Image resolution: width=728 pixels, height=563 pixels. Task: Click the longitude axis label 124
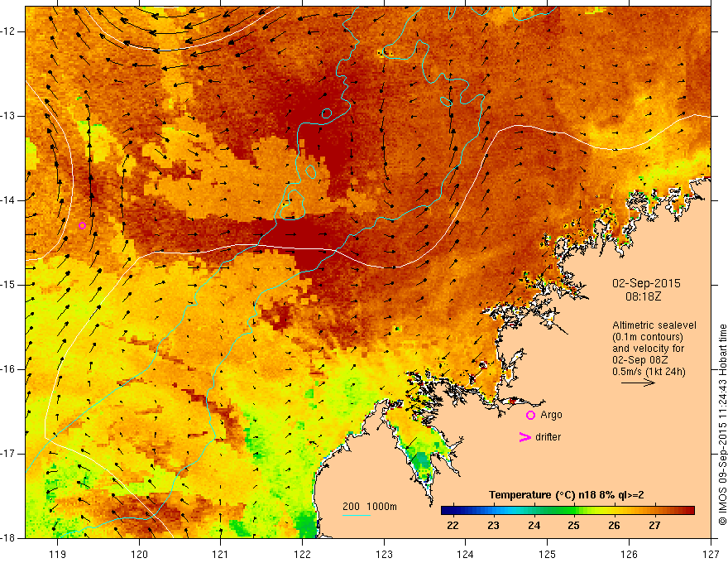[465, 554]
